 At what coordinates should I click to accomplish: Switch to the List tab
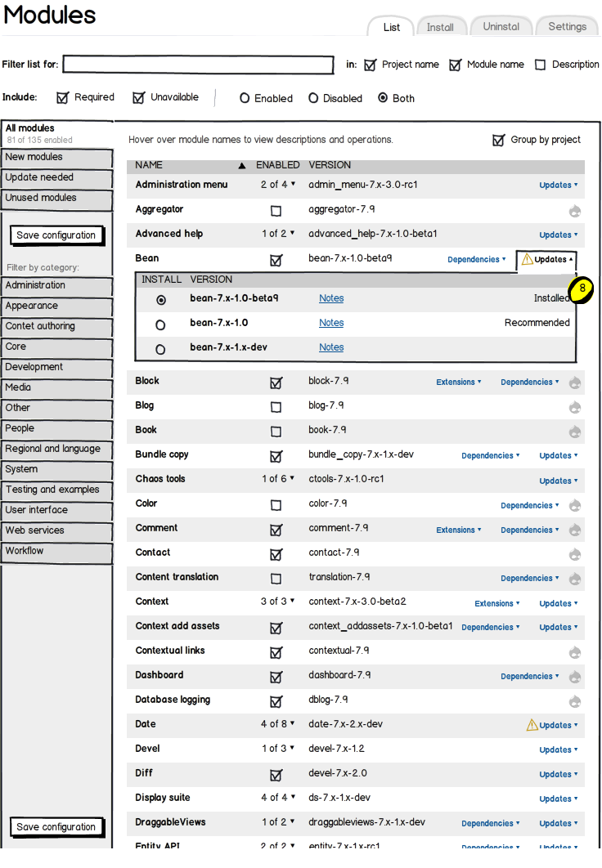pos(391,27)
